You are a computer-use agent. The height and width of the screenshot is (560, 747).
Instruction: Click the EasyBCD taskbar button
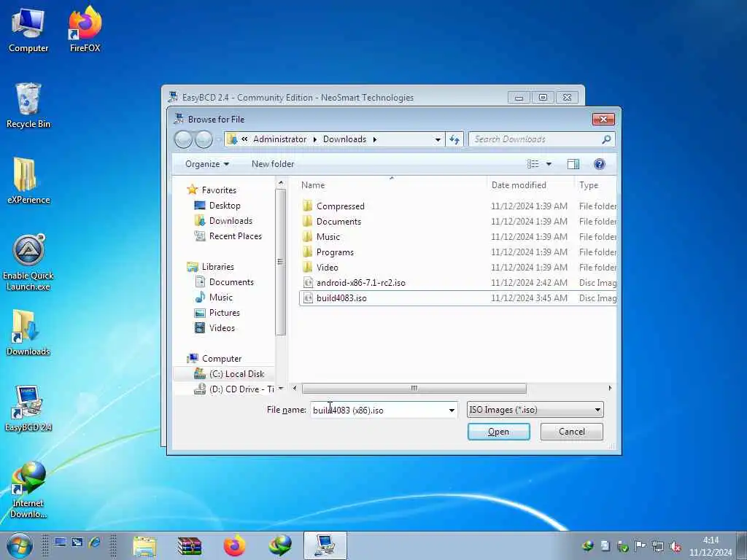tap(325, 545)
